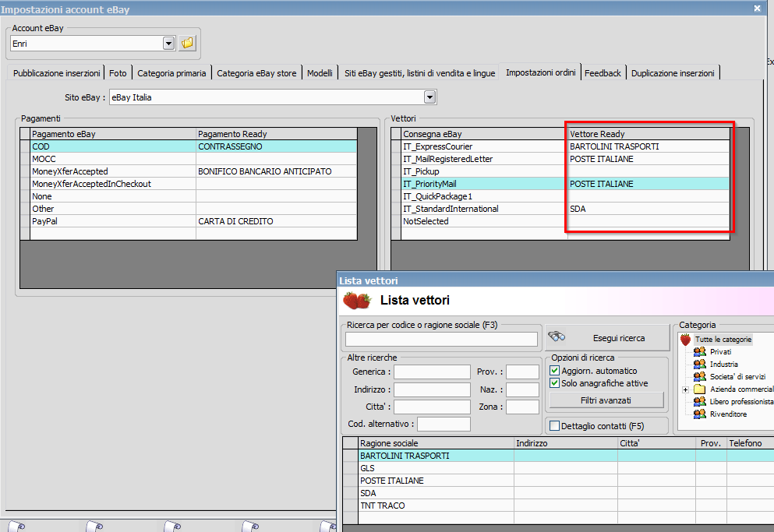Screen dimensions: 774x532
Task: Open Siti eBay gestiti, listini di vendita tab
Action: coord(419,73)
